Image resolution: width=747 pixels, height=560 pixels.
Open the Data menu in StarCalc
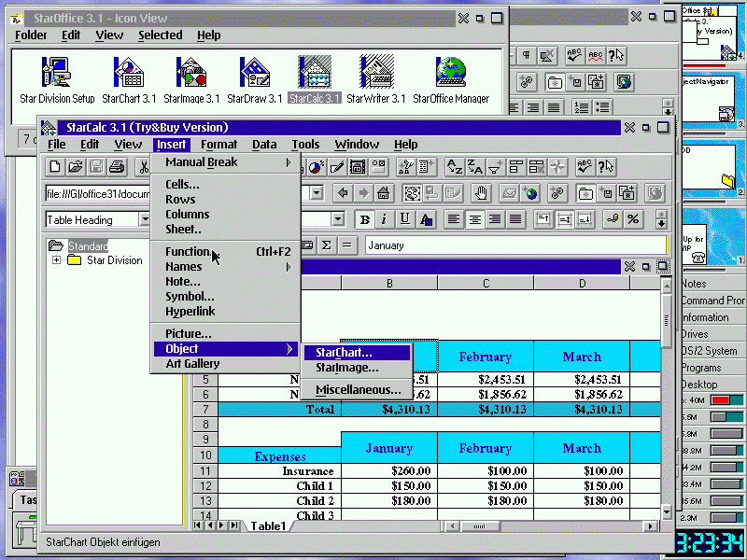(x=264, y=145)
